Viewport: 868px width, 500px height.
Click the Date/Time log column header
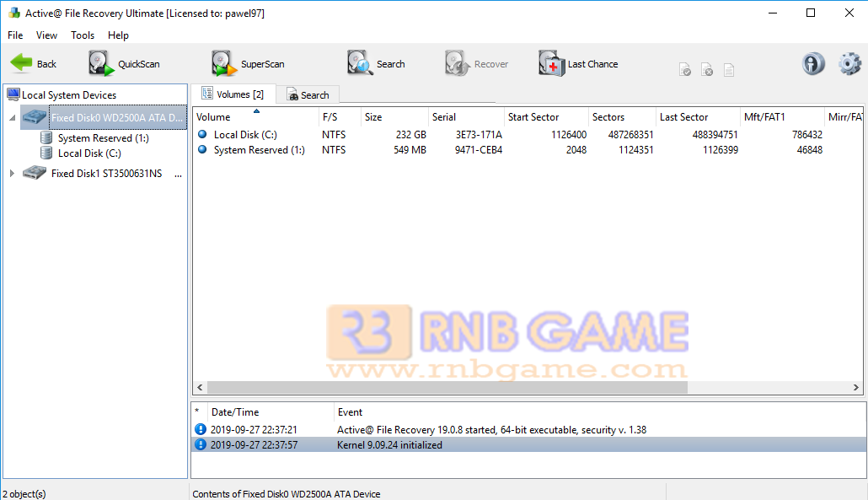[271, 412]
